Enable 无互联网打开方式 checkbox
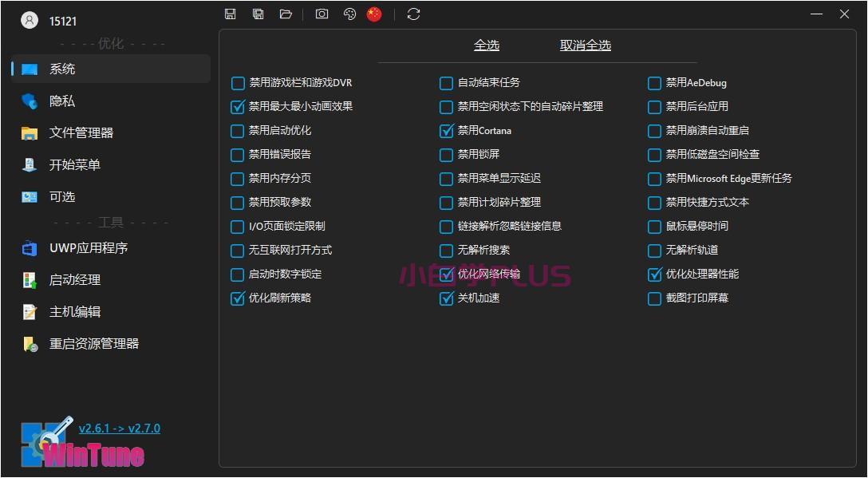Image resolution: width=868 pixels, height=478 pixels. click(x=238, y=251)
